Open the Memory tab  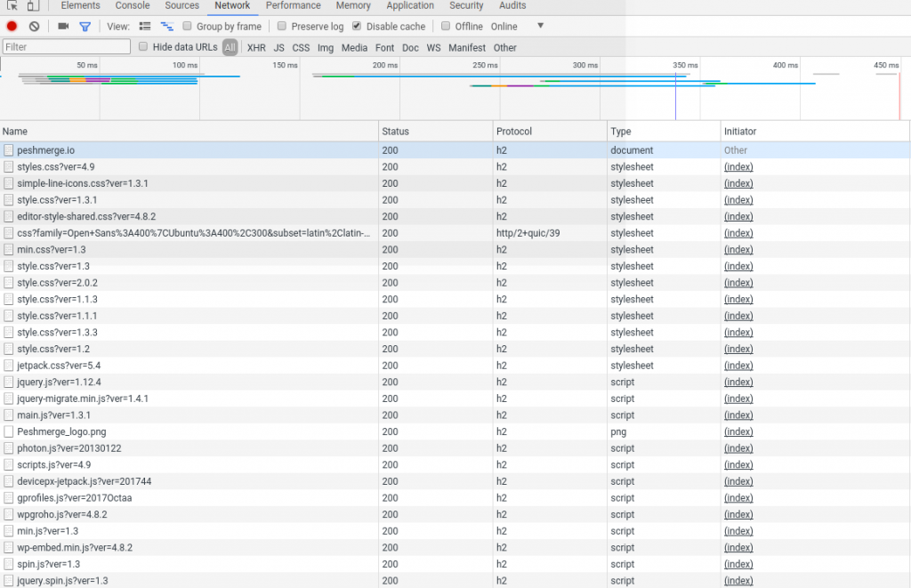click(353, 6)
